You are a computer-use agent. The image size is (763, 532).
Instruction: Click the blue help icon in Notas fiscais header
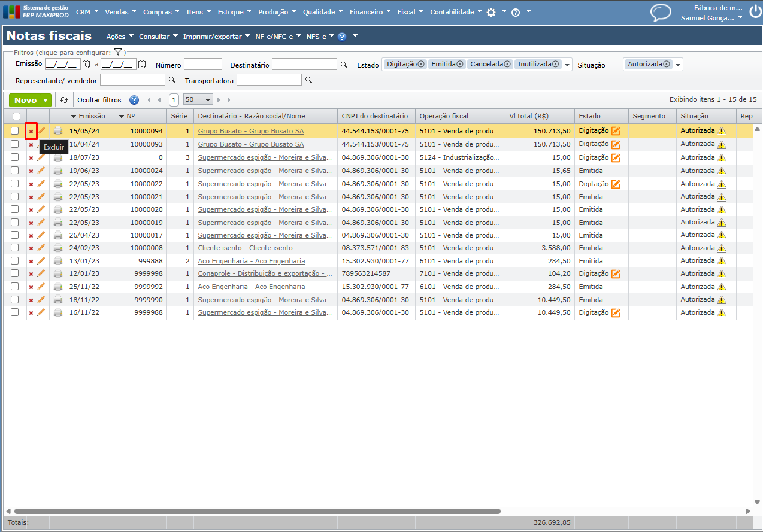342,37
